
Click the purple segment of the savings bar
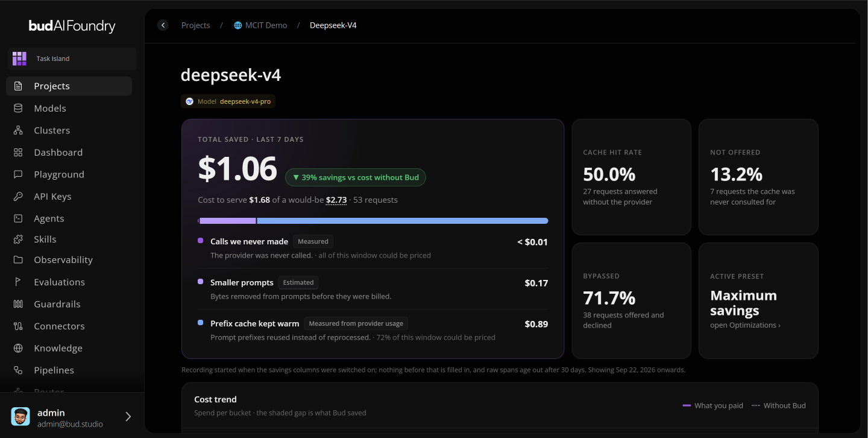(227, 221)
